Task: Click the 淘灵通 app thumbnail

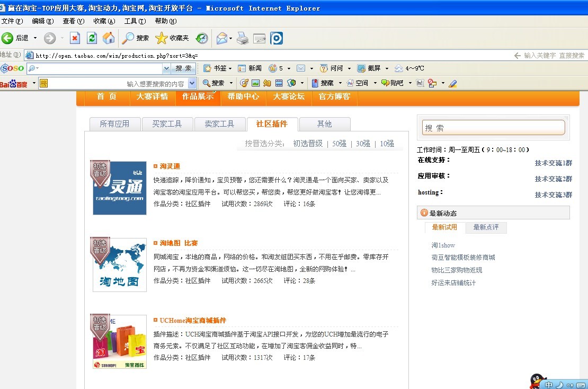Action: tap(120, 188)
